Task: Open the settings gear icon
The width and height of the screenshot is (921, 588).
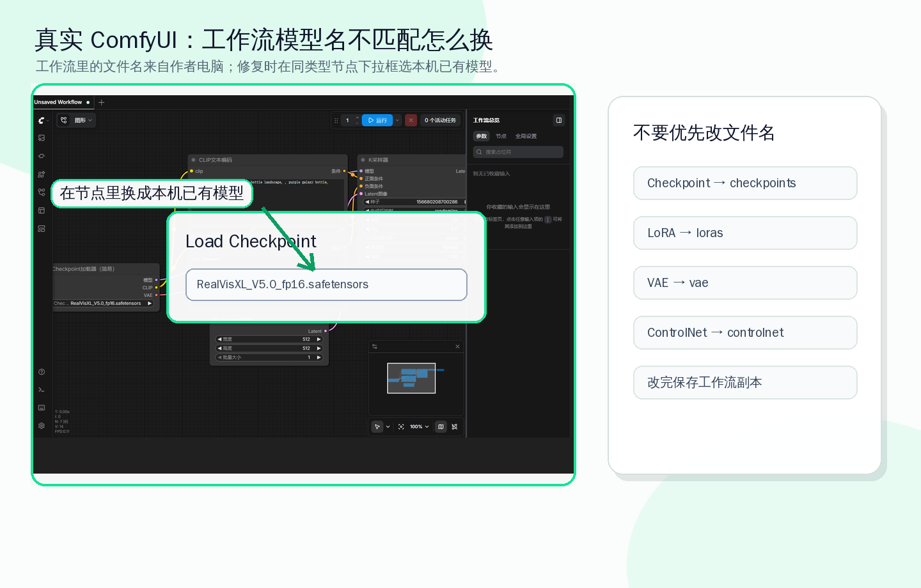Action: point(42,426)
